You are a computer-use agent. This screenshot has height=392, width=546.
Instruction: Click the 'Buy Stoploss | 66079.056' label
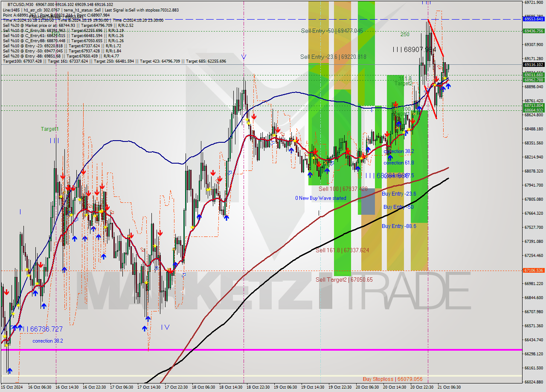click(x=392, y=379)
